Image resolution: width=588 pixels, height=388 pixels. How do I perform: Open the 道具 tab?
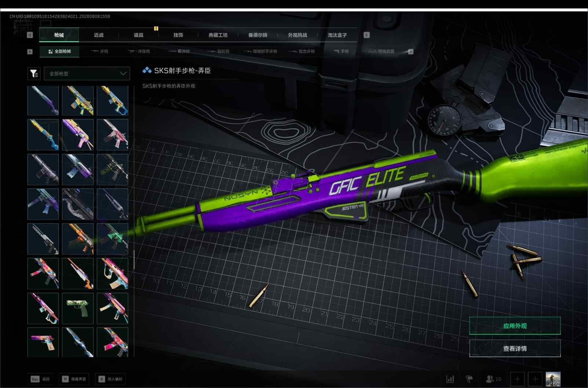(x=138, y=35)
